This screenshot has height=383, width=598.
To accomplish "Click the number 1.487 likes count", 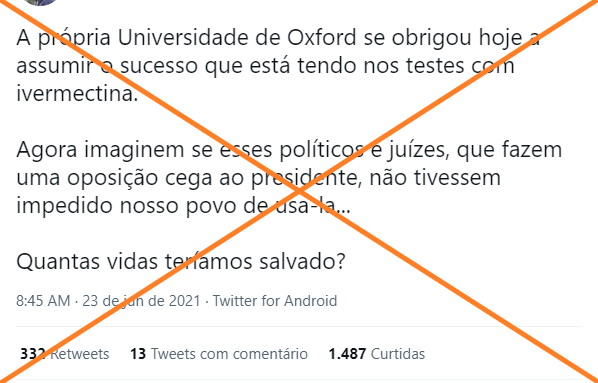I will 347,354.
